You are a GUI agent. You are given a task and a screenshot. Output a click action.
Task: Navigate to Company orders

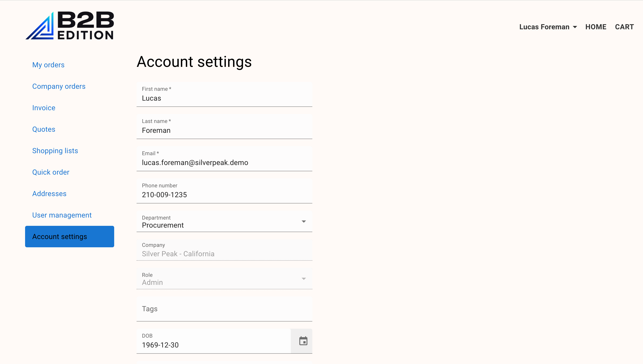point(59,86)
